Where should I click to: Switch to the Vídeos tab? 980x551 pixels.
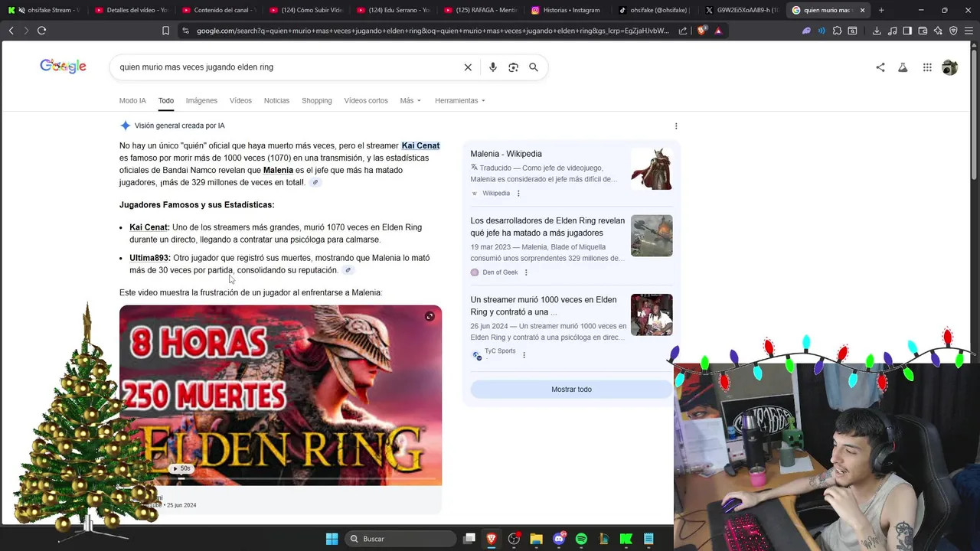coord(240,100)
